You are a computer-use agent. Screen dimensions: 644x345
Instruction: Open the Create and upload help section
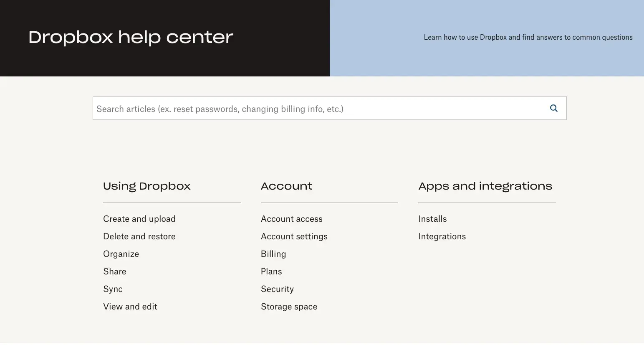(139, 218)
